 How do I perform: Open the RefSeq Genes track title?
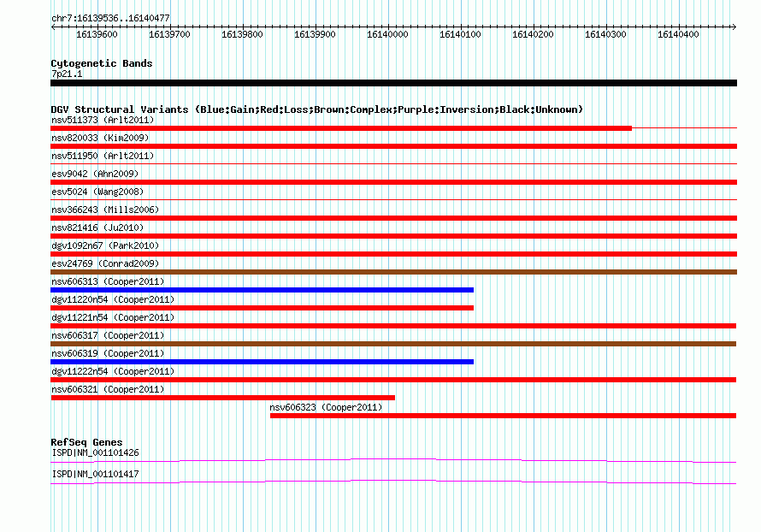(x=86, y=442)
